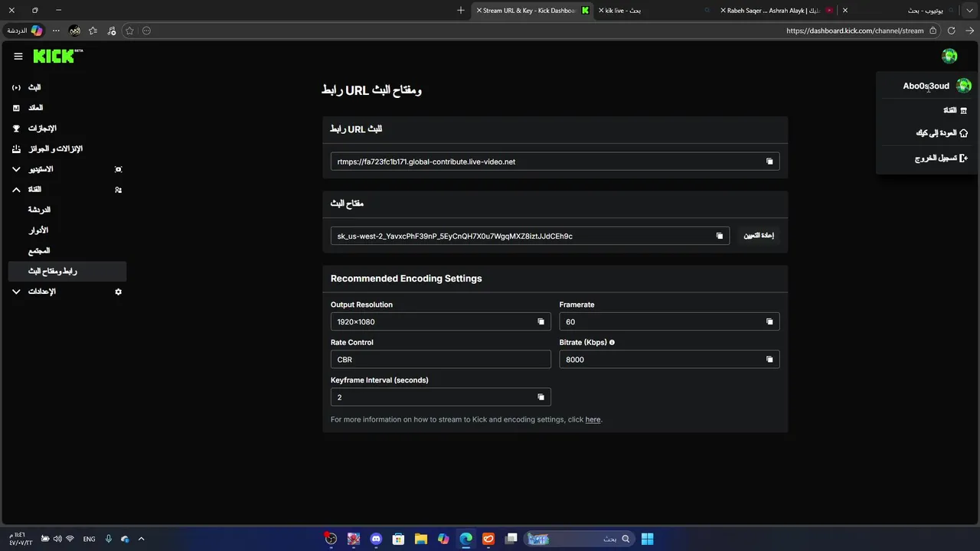
Task: Copy the stream URL with its copy icon
Action: coord(769,161)
